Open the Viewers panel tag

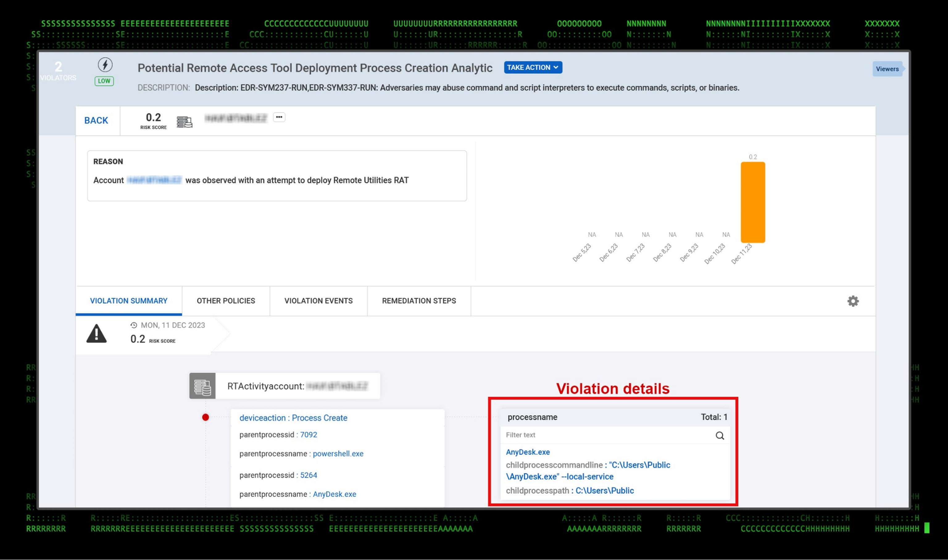887,69
